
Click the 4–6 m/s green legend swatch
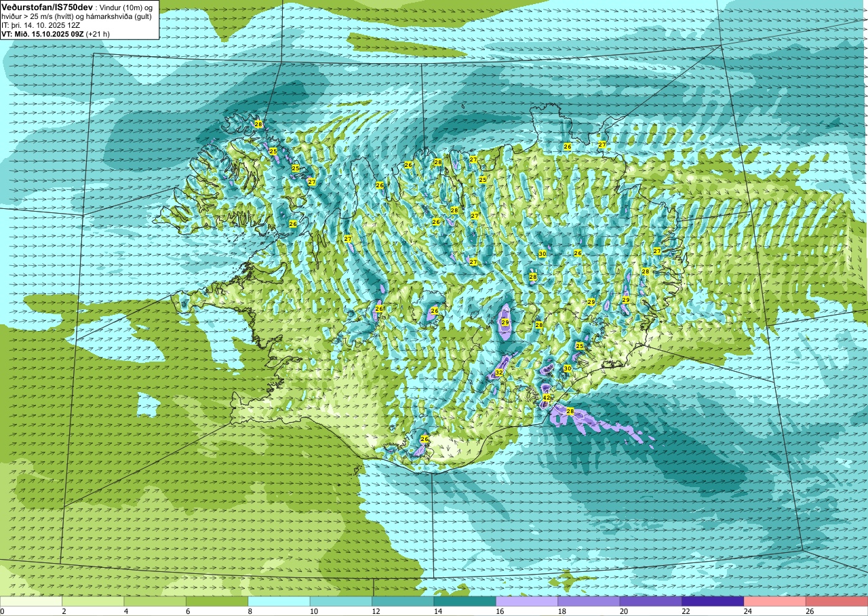pos(155,602)
